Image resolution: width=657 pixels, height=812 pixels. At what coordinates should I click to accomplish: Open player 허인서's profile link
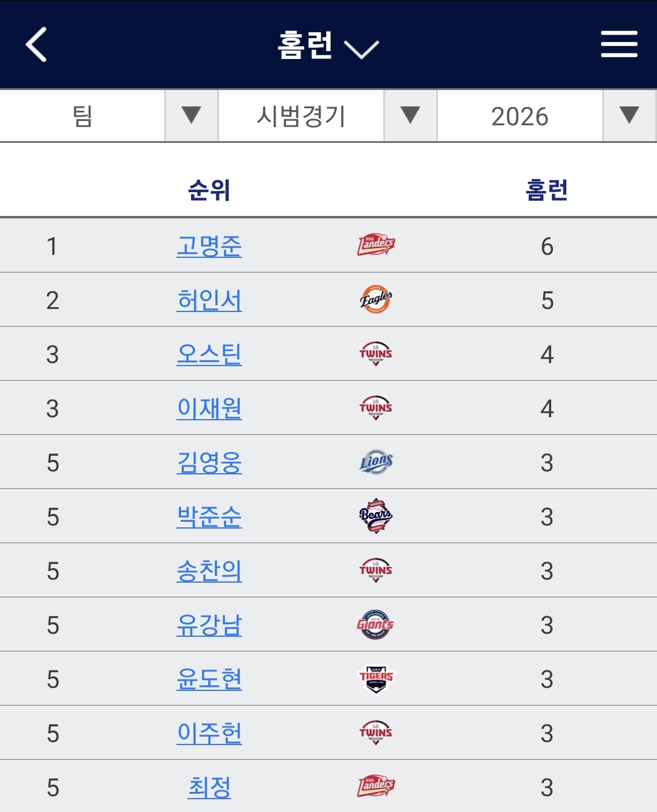coord(209,300)
